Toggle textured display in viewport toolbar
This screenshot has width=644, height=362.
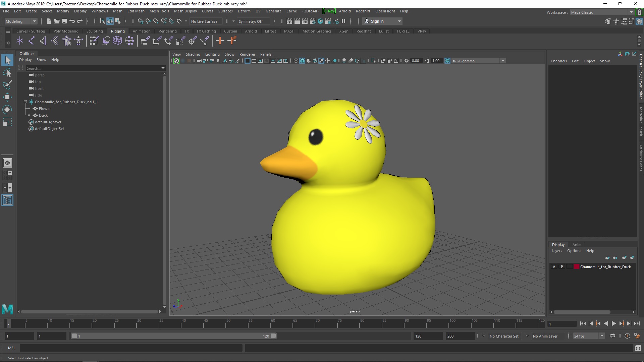coord(321,61)
